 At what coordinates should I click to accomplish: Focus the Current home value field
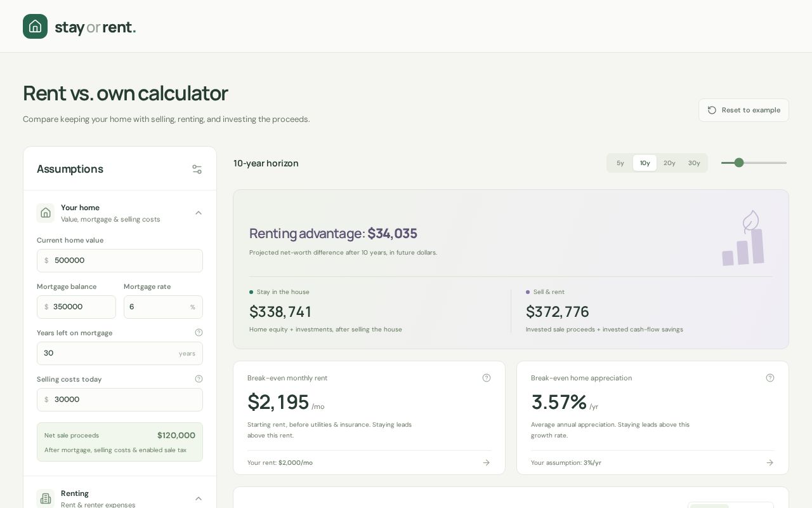point(120,260)
